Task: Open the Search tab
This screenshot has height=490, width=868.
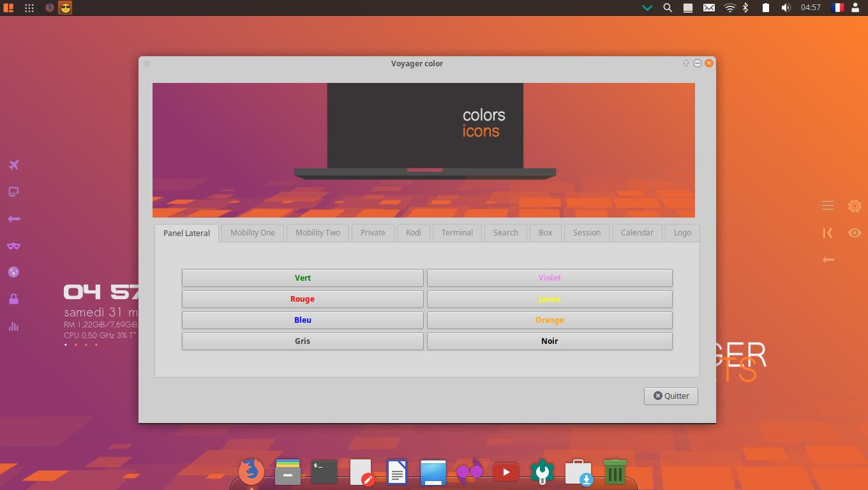Action: pyautogui.click(x=505, y=232)
